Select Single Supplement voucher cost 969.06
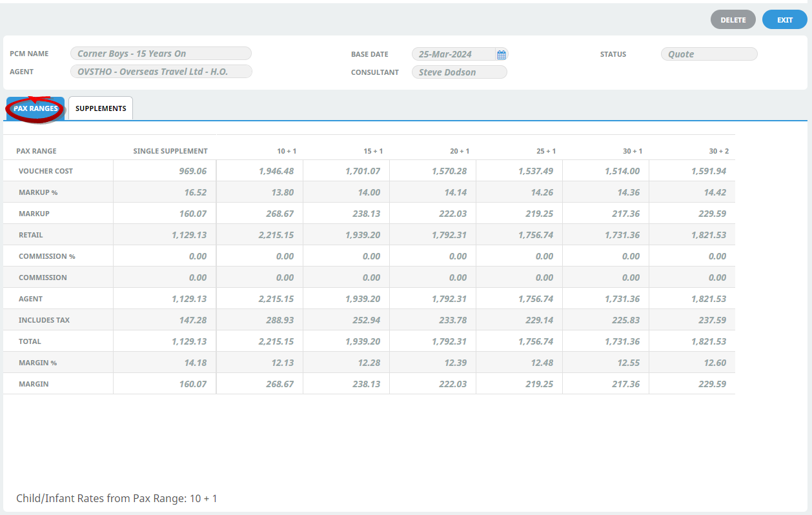This screenshot has height=515, width=812. (x=193, y=171)
